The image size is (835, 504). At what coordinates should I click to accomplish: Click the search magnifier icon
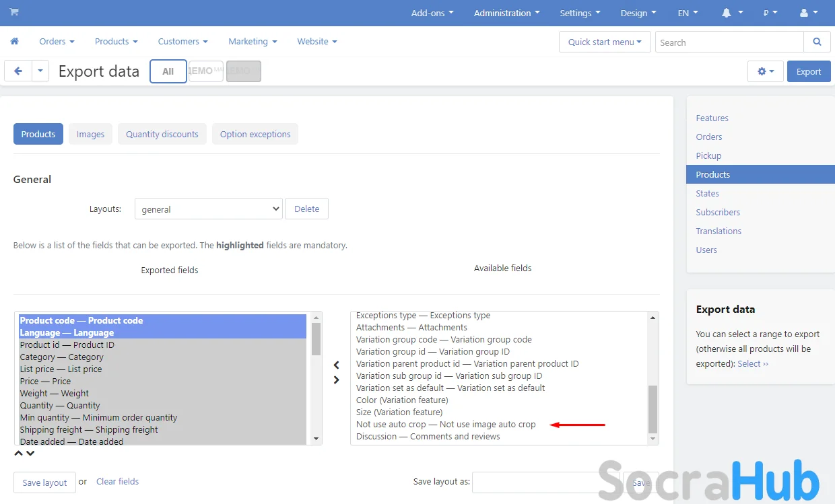(x=817, y=42)
